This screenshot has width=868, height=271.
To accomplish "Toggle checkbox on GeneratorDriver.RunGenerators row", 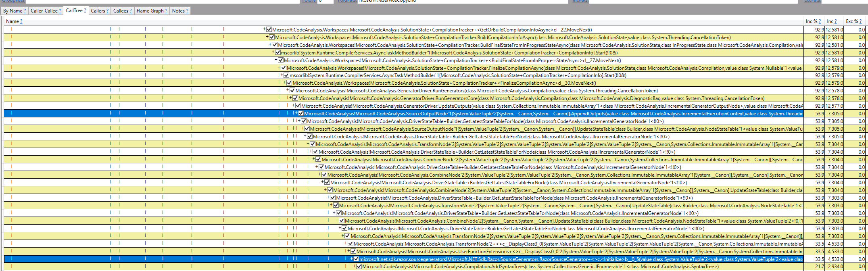I will coord(292,91).
